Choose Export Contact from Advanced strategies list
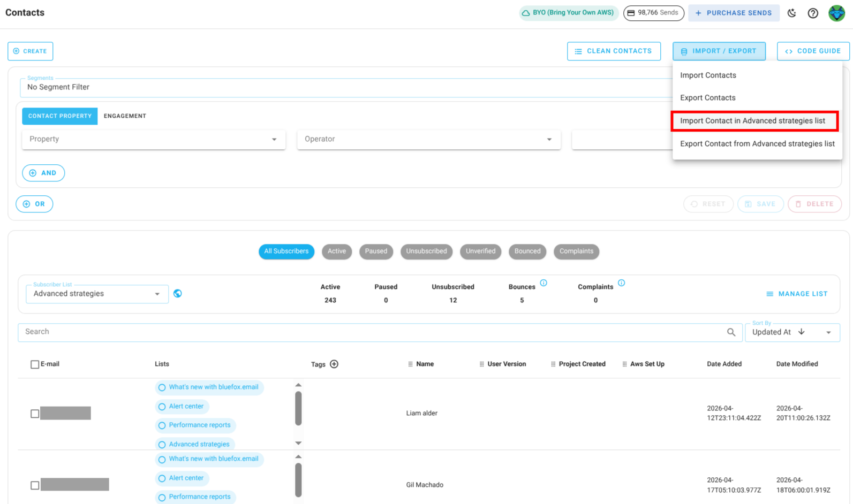This screenshot has width=853, height=504. coord(757,144)
